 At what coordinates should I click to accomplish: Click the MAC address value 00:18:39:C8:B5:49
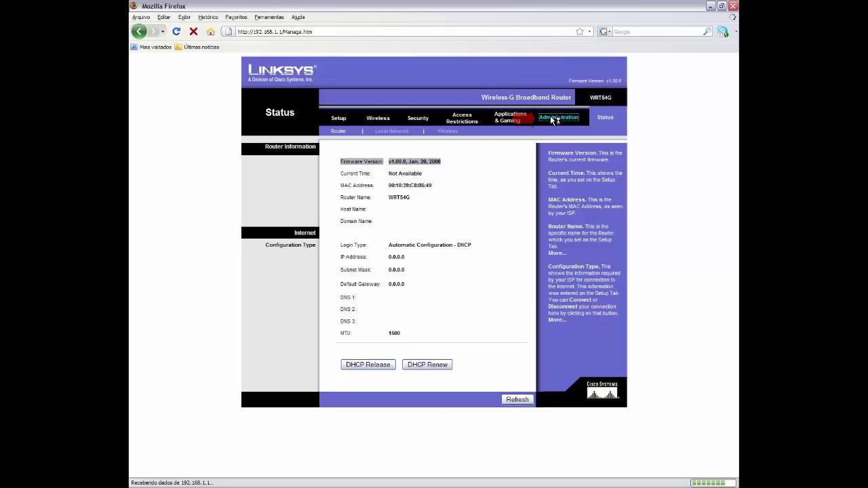(410, 185)
